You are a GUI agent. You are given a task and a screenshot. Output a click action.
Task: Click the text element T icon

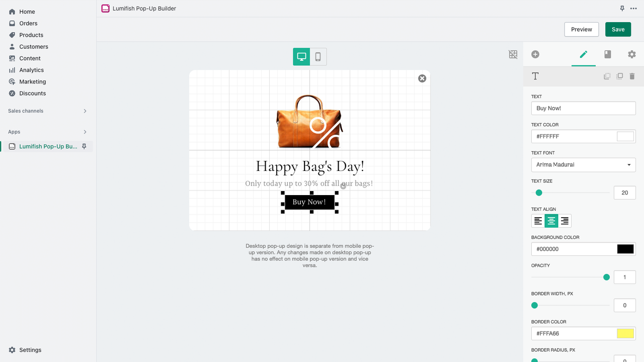535,76
